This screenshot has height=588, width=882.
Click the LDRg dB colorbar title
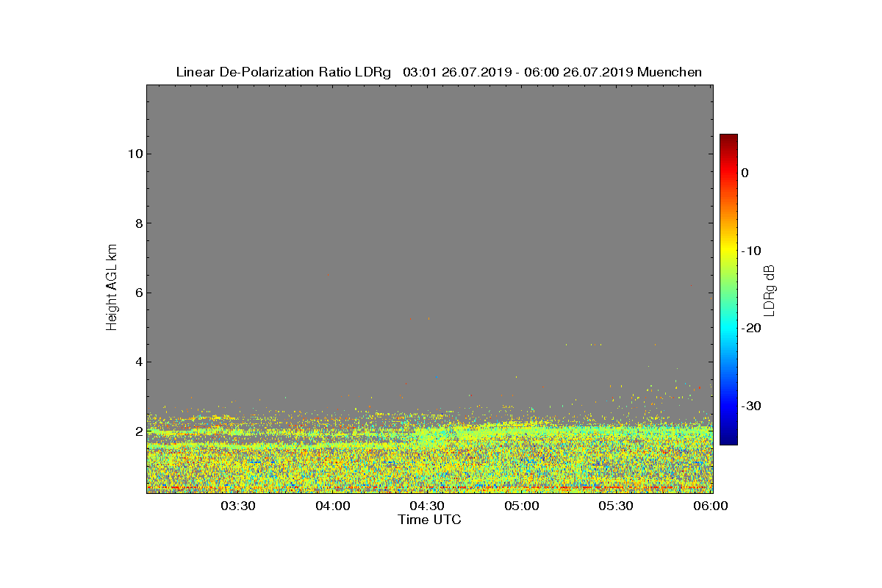click(770, 290)
